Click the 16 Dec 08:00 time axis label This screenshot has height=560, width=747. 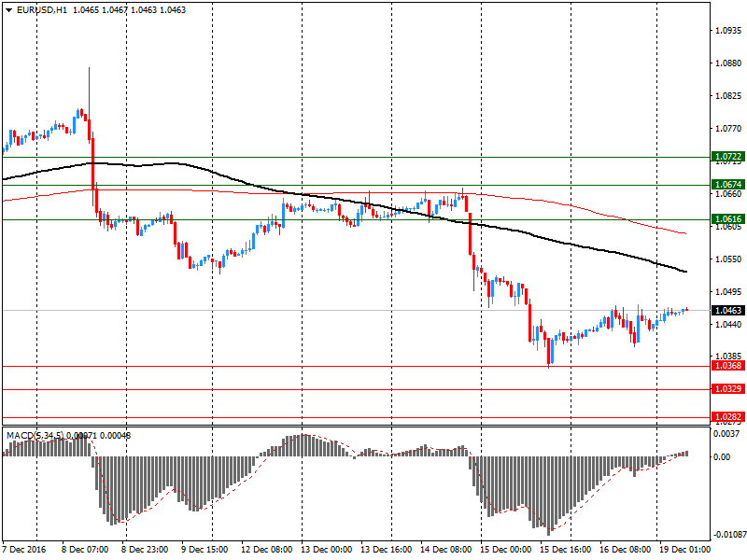click(x=625, y=550)
